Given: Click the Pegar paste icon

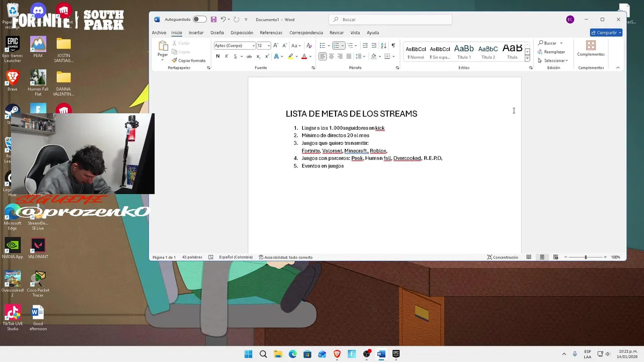Looking at the screenshot, I should pos(163,46).
